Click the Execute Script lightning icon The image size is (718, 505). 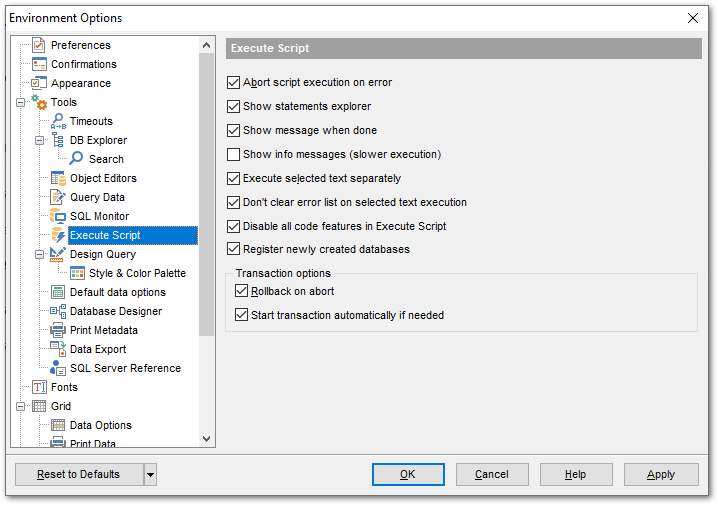(58, 235)
